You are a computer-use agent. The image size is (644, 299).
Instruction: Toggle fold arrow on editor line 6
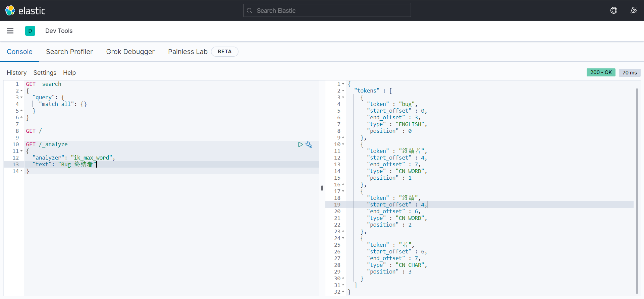tap(21, 118)
